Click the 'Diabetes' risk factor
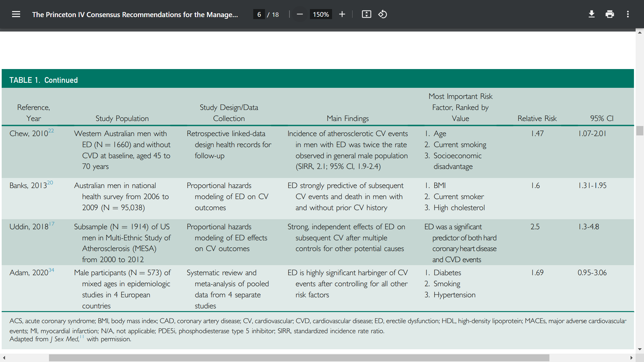This screenshot has height=362, width=644. tap(447, 273)
